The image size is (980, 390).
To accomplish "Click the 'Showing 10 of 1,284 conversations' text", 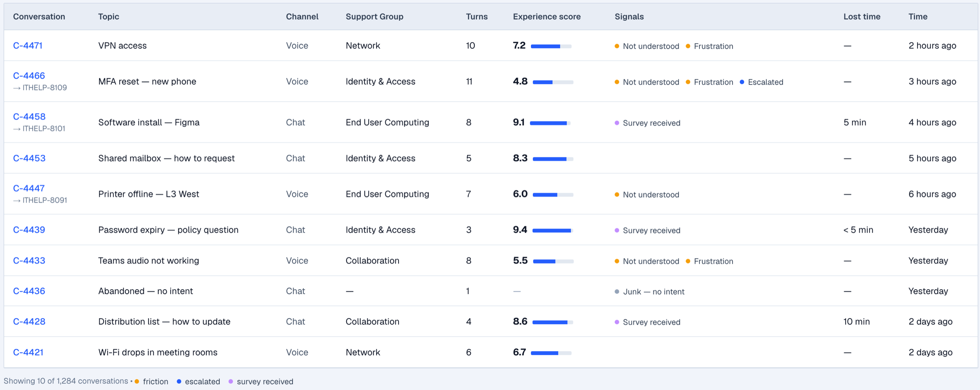I will click(66, 381).
